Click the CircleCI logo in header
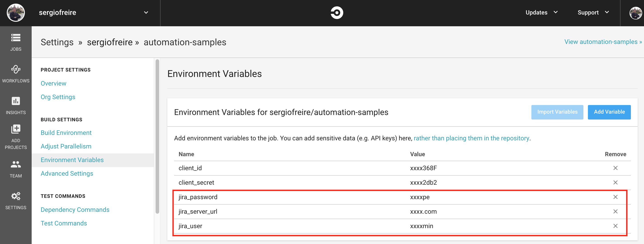Screen dimensions: 644x244 (337, 12)
